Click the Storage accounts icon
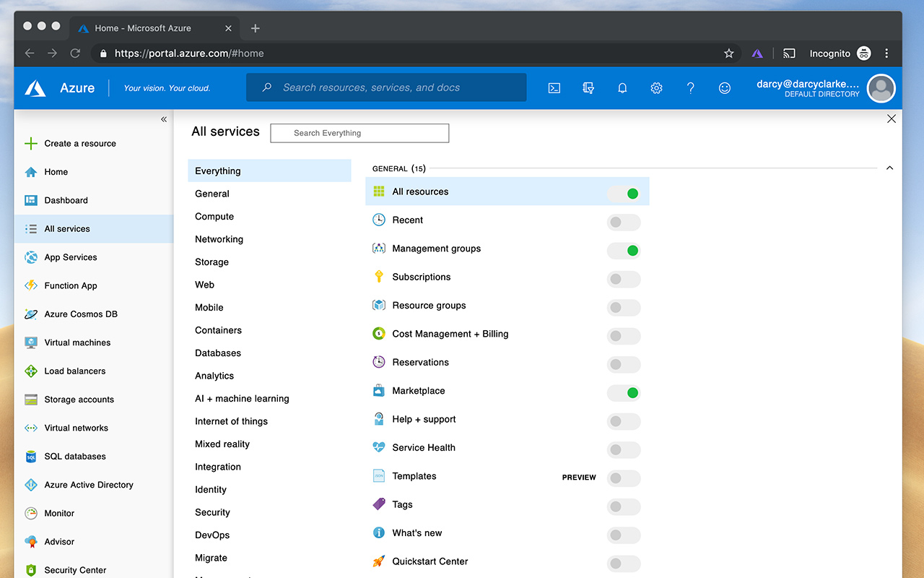 [31, 400]
